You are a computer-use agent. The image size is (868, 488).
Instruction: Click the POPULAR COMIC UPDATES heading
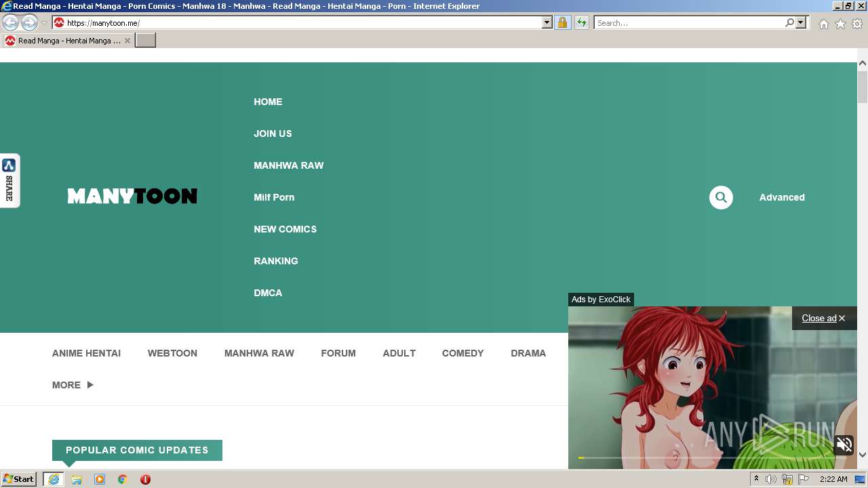[x=137, y=450]
